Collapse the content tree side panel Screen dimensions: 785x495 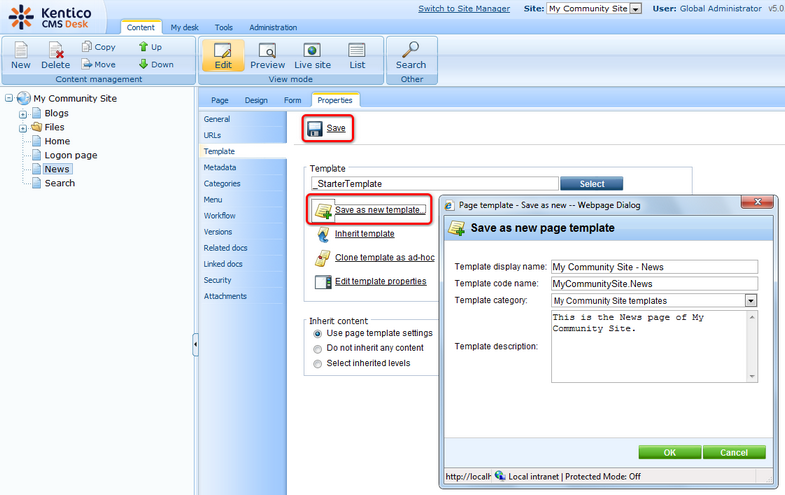pos(195,344)
